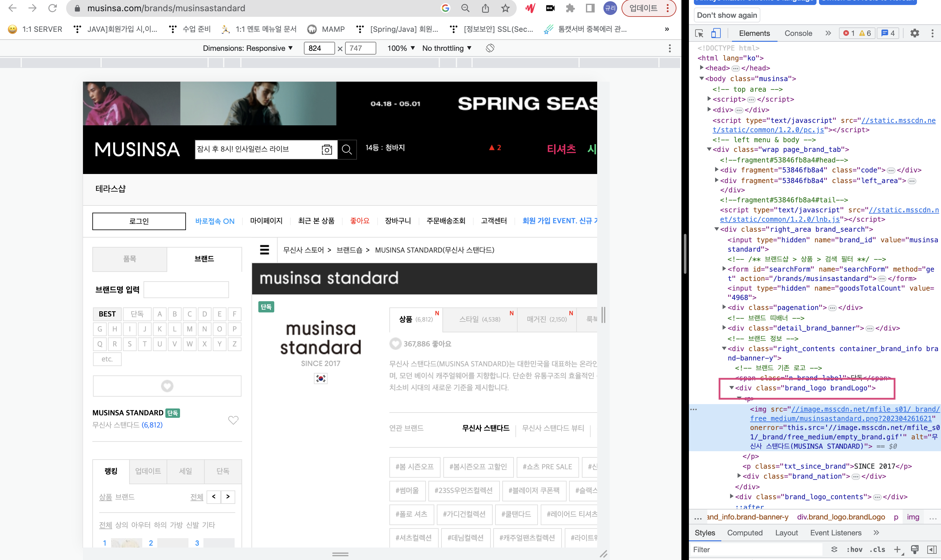Click the #봄 시즌오프 hashtag
The width and height of the screenshot is (941, 560).
(414, 467)
